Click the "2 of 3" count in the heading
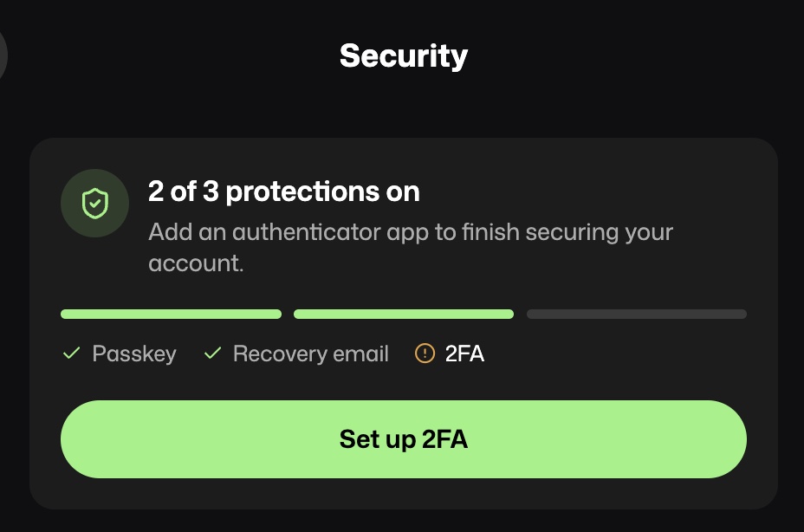804x532 pixels. pos(184,191)
